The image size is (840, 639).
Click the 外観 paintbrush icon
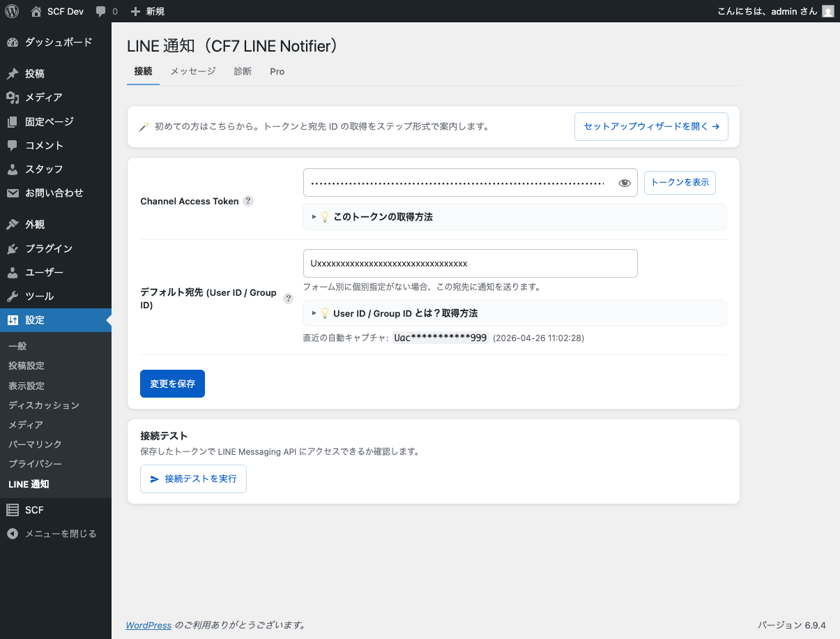13,225
